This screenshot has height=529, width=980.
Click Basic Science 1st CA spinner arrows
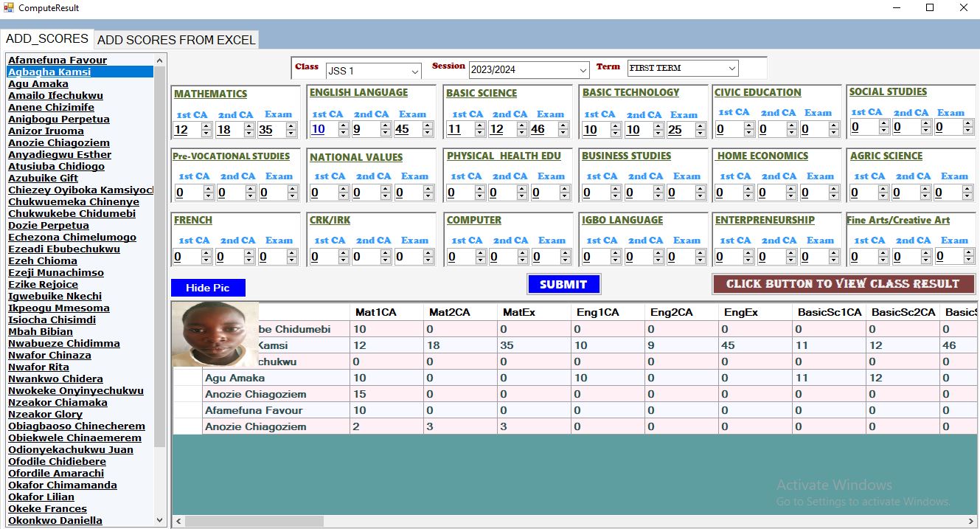click(x=480, y=129)
